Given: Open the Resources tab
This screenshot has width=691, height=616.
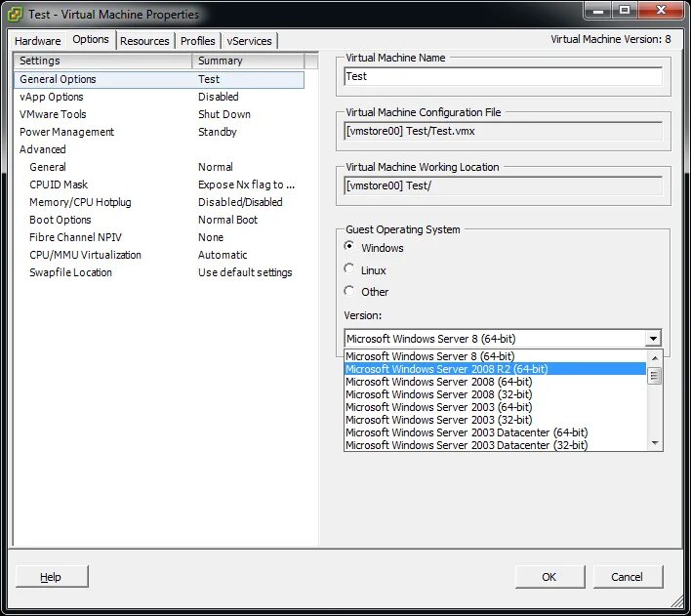Looking at the screenshot, I should pyautogui.click(x=144, y=41).
